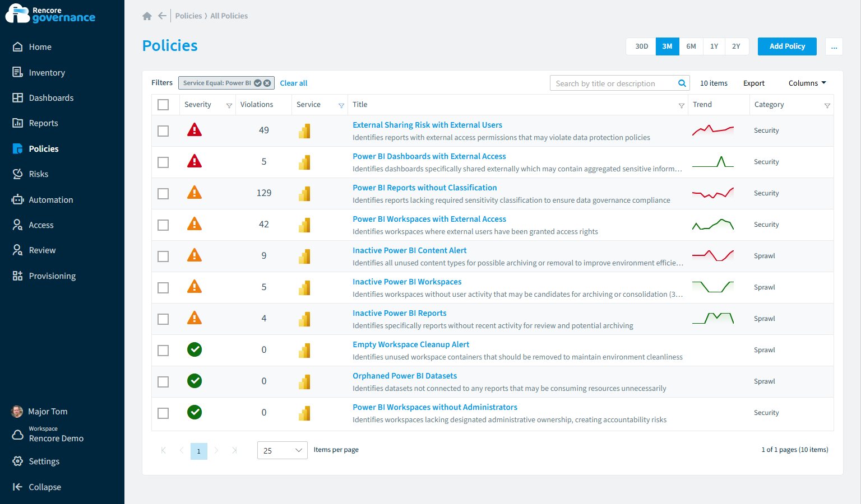Open the Automation sidebar icon
The image size is (861, 504).
coord(18,199)
